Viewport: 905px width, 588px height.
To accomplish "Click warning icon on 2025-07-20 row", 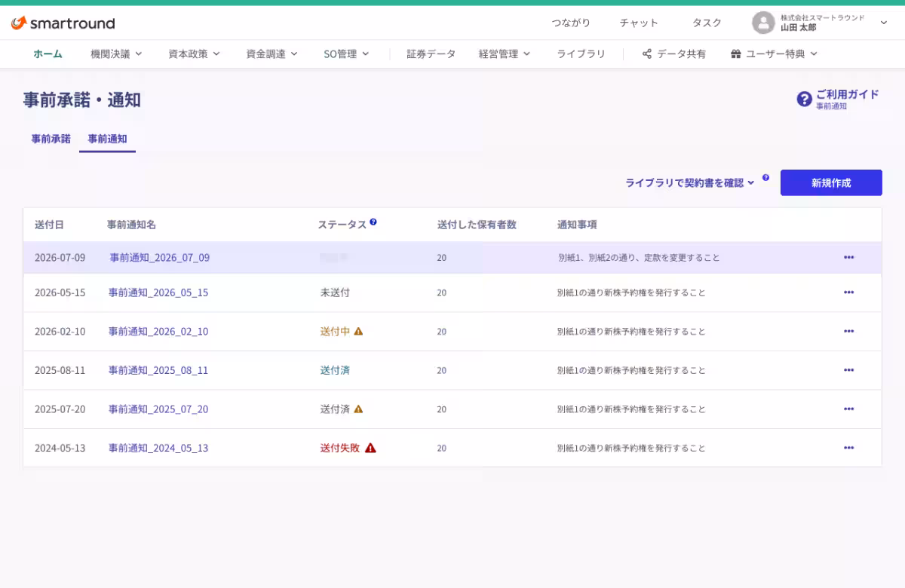I will click(358, 409).
